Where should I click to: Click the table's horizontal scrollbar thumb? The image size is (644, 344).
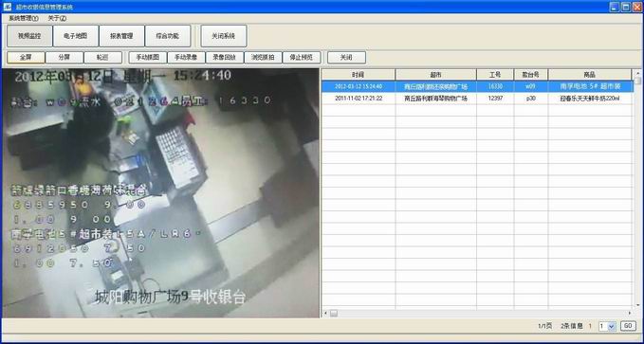click(334, 314)
